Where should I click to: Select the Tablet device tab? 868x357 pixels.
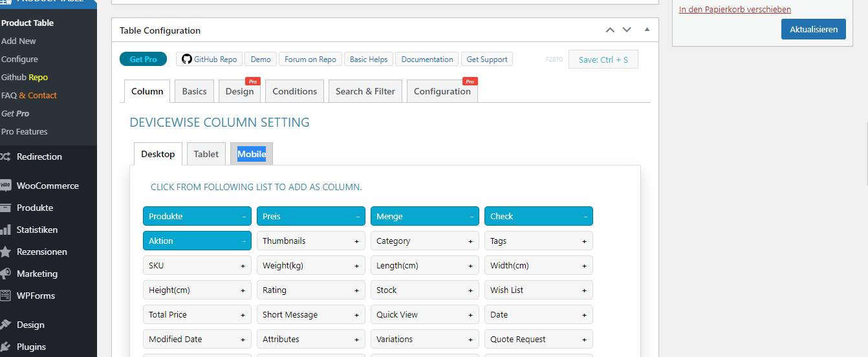(206, 154)
